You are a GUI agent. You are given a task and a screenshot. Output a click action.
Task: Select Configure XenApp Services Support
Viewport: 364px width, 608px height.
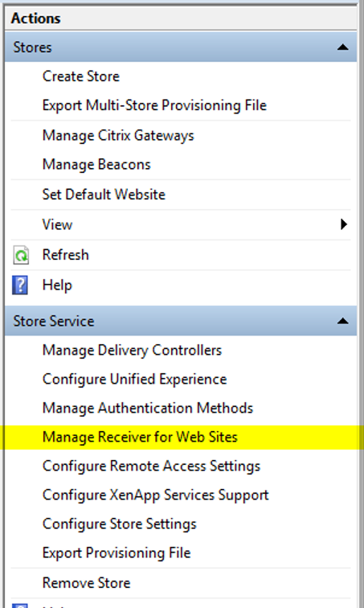(156, 495)
